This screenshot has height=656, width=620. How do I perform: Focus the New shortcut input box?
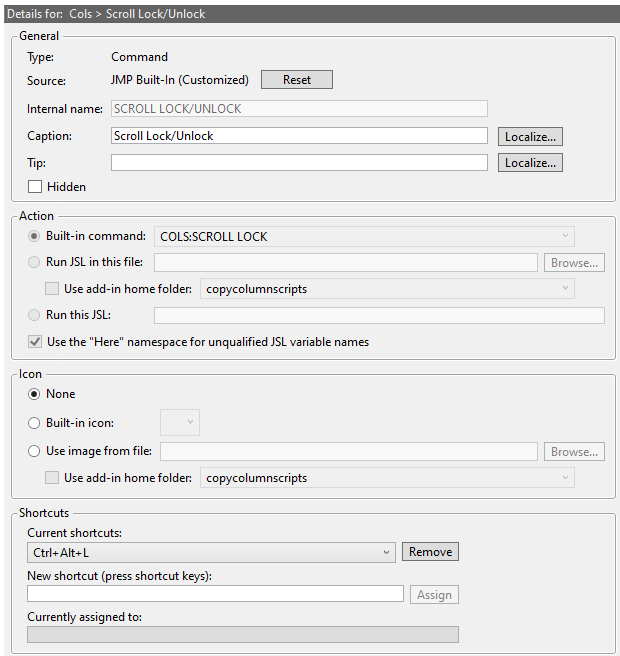215,594
